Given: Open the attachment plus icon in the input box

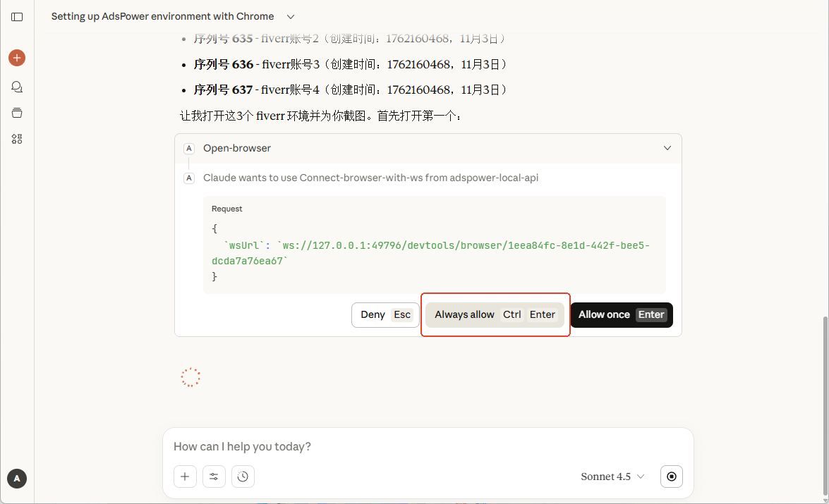Looking at the screenshot, I should tap(185, 477).
